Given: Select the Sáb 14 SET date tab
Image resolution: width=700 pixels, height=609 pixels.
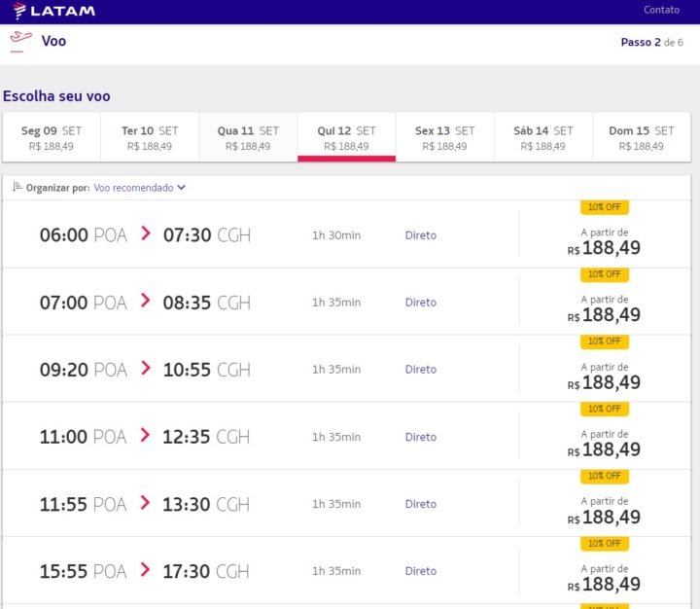Looking at the screenshot, I should [542, 137].
